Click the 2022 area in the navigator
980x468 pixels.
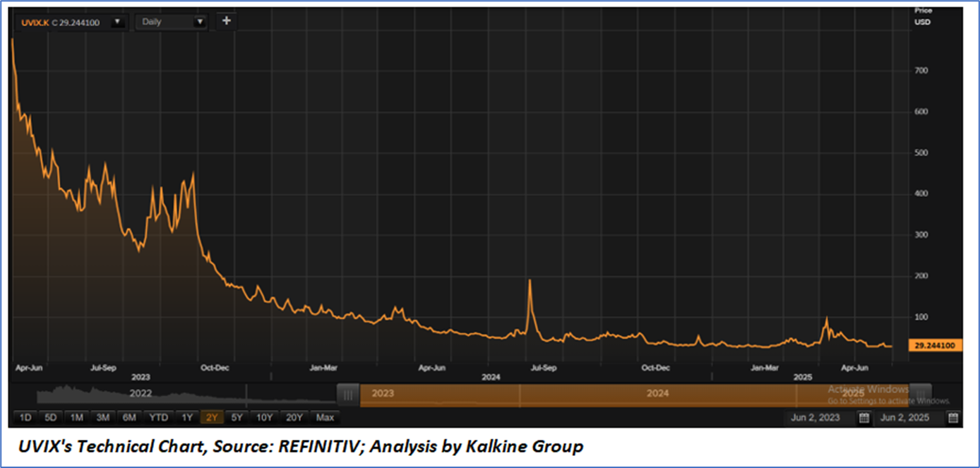tap(141, 393)
